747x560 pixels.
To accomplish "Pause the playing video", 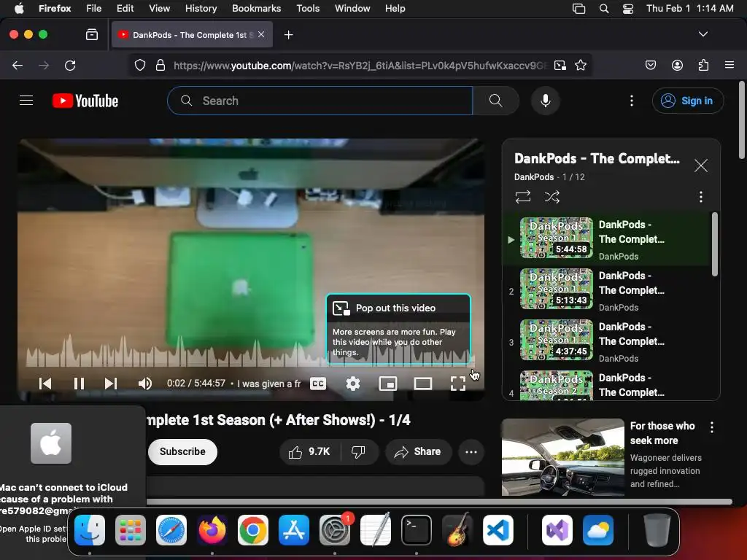I will [79, 384].
